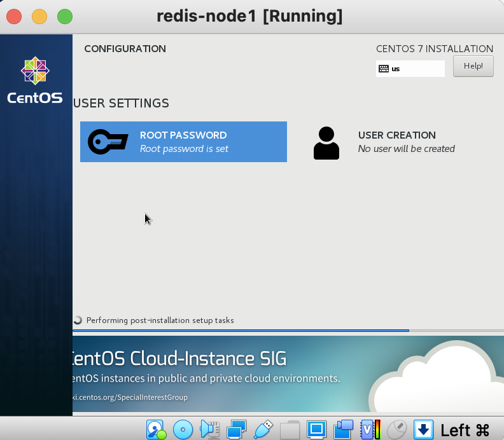Click the cloud graphic in banner

[435, 376]
